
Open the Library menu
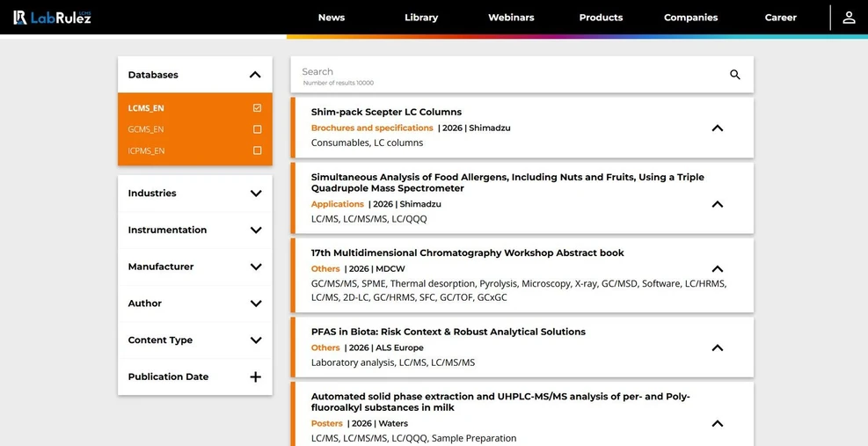pos(421,18)
